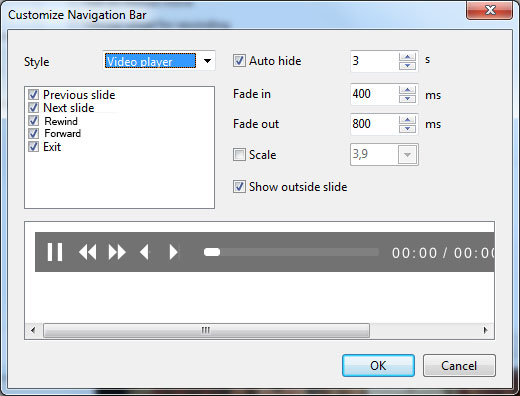Click the horizontal scrollbar thumb in preview
The width and height of the screenshot is (520, 396).
point(206,330)
